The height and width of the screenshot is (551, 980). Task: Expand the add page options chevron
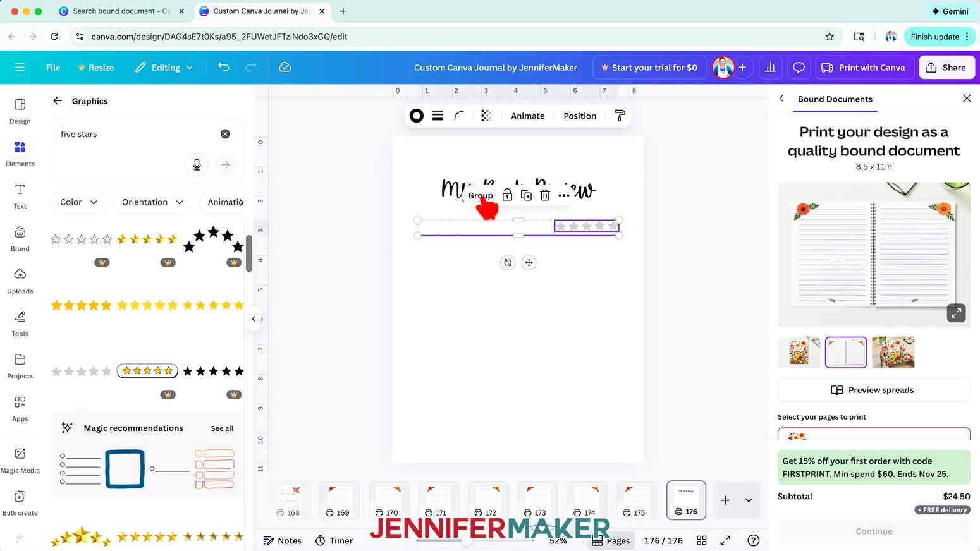pyautogui.click(x=749, y=500)
